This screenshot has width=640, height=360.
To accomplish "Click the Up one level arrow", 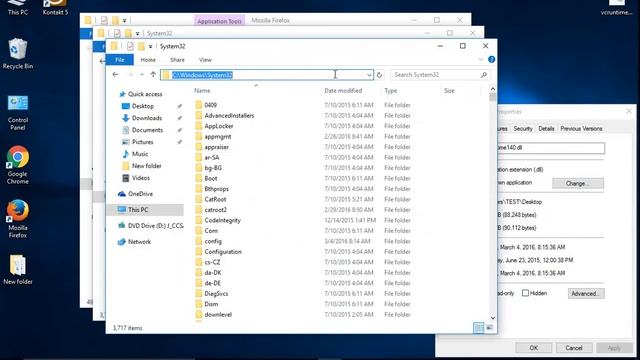I will coord(153,74).
